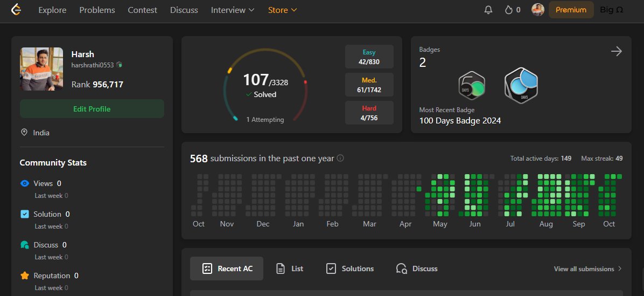This screenshot has height=296, width=644.
Task: Click the location pin icon
Action: (24, 133)
